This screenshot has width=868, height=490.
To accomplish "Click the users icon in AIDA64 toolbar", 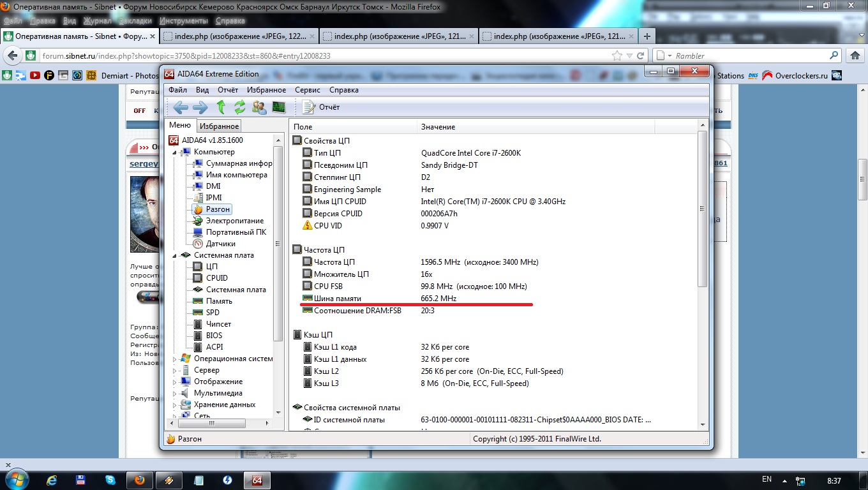I will click(x=259, y=107).
